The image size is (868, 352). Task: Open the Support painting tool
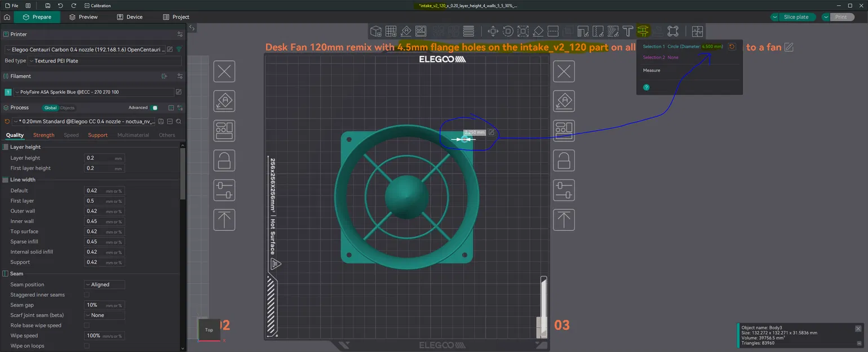point(583,31)
